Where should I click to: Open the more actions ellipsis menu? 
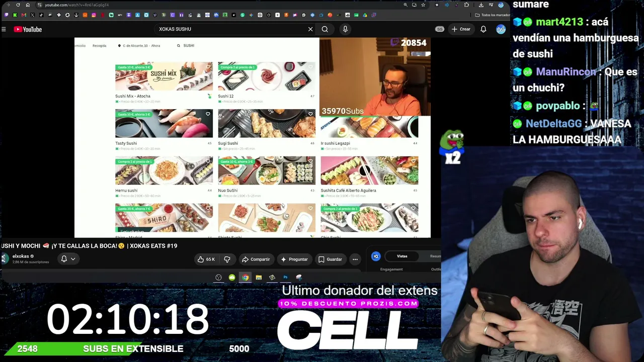(x=355, y=259)
